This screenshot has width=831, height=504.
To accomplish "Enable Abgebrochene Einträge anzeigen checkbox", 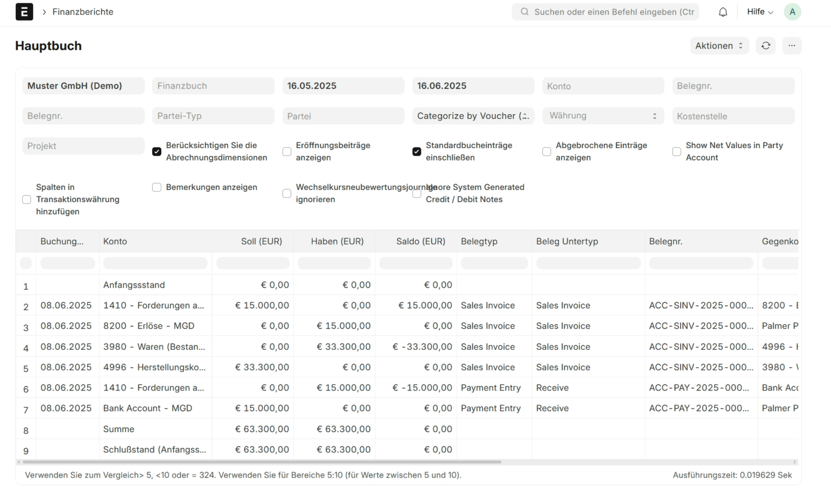I will click(546, 152).
